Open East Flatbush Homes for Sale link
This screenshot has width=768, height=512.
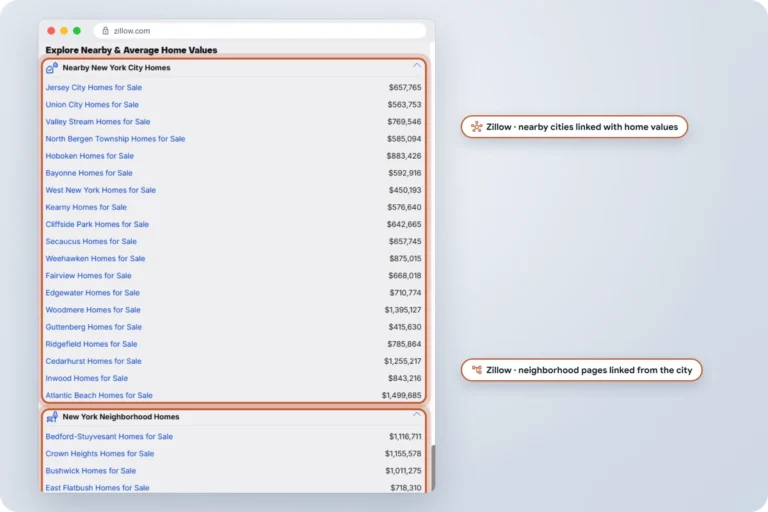[97, 488]
